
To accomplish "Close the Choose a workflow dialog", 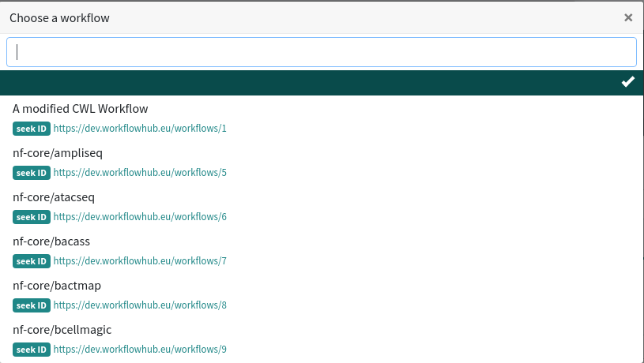I will pos(628,17).
